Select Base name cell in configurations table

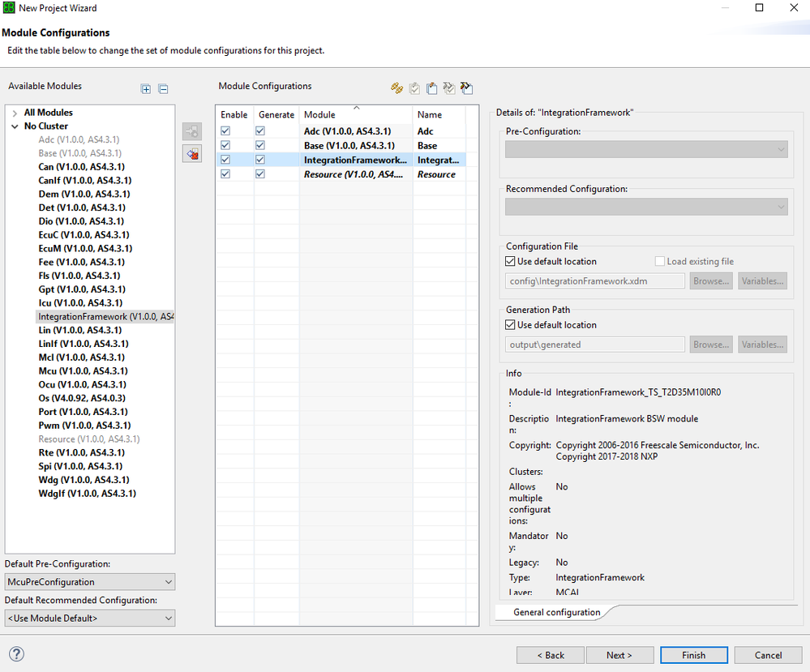pyautogui.click(x=439, y=146)
